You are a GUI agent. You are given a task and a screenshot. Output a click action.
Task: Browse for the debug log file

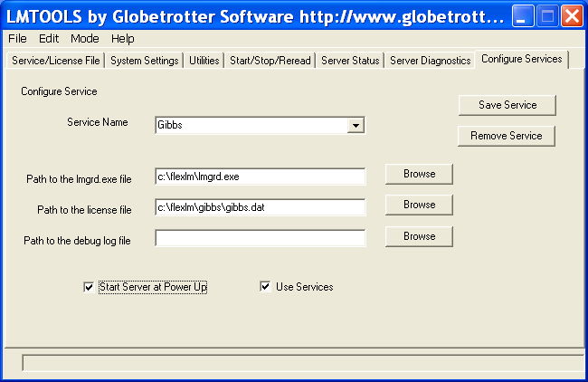(x=419, y=236)
